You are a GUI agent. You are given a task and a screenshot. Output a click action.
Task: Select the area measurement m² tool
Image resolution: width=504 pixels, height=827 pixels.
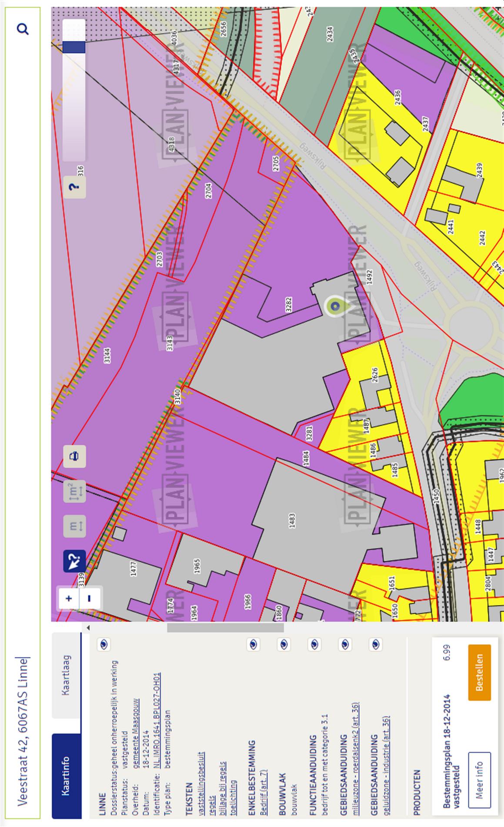(74, 491)
